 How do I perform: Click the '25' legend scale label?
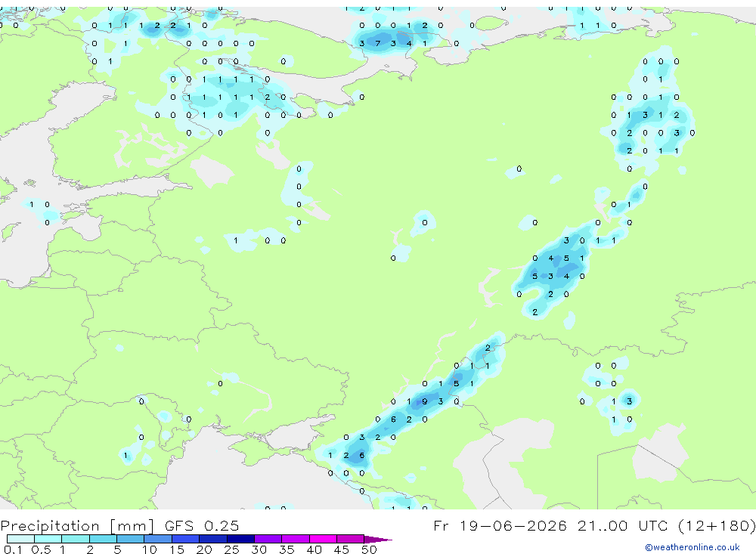pos(231,549)
